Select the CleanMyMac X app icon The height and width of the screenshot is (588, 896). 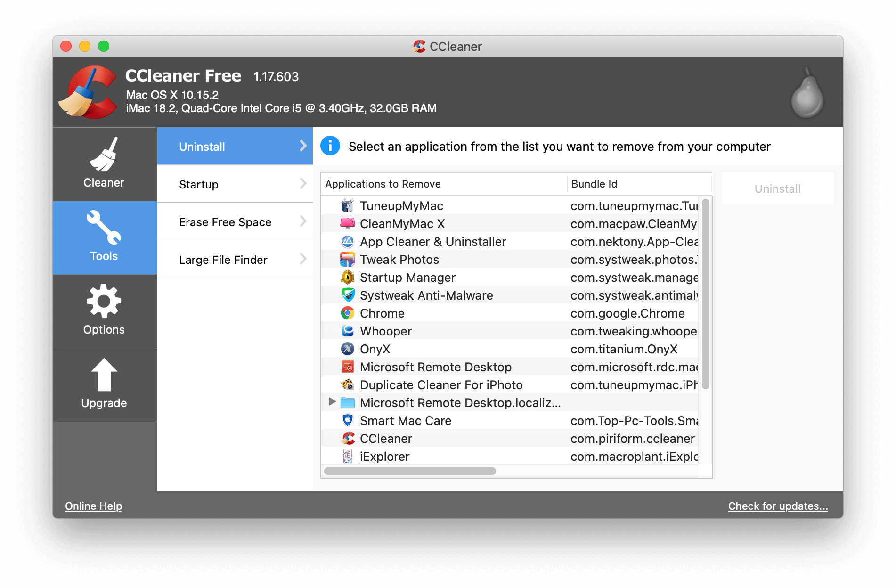click(x=347, y=223)
